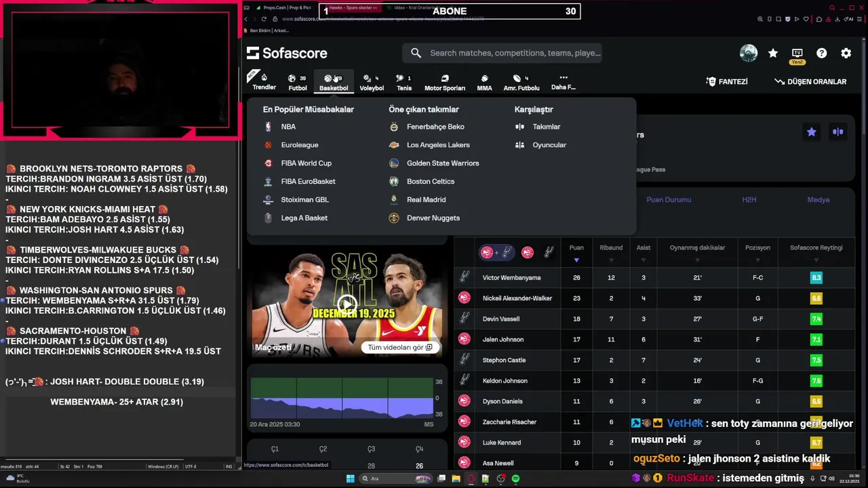Open Nickeil Alexander-Walker player row
The width and height of the screenshot is (868, 488).
click(654, 298)
